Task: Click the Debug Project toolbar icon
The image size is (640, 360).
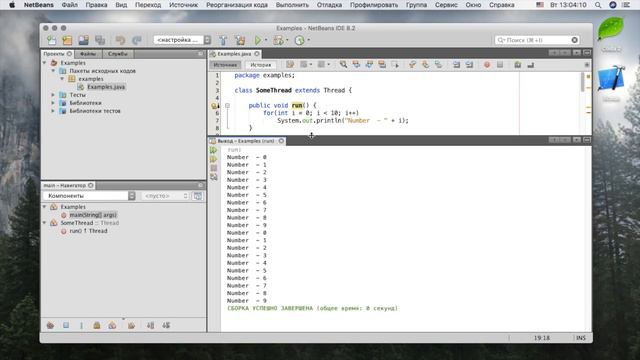Action: point(278,40)
